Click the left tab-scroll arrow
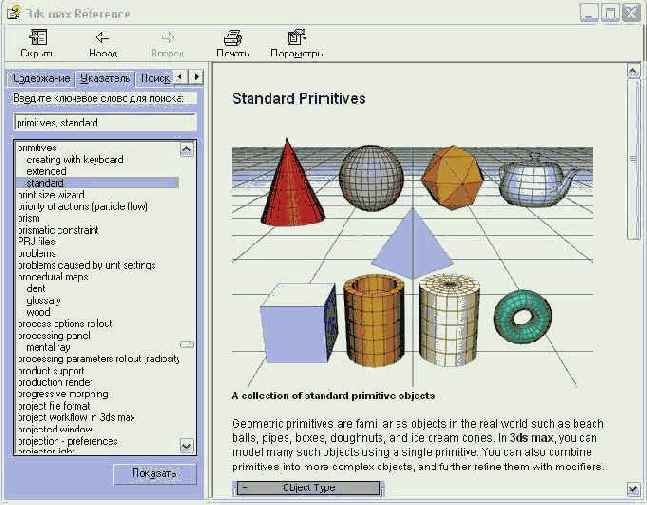Image resolution: width=647 pixels, height=505 pixels. coord(181,77)
